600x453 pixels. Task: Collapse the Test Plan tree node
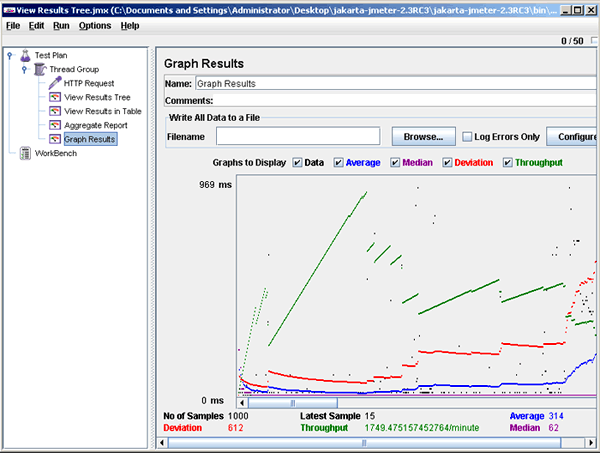click(x=9, y=55)
